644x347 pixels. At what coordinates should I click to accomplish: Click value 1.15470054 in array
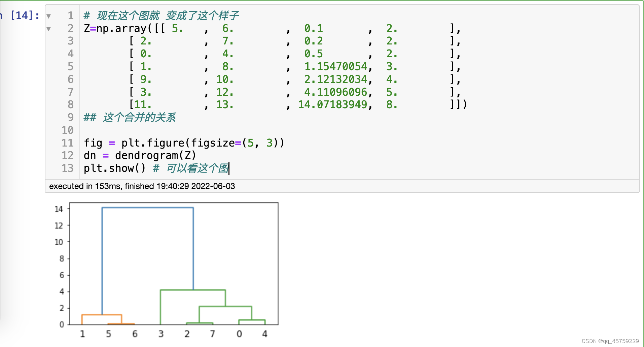click(335, 66)
